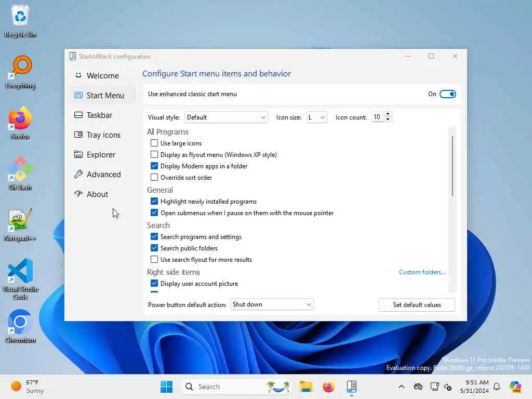The image size is (532, 399).
Task: Open the Tray icons page
Action: pos(103,135)
